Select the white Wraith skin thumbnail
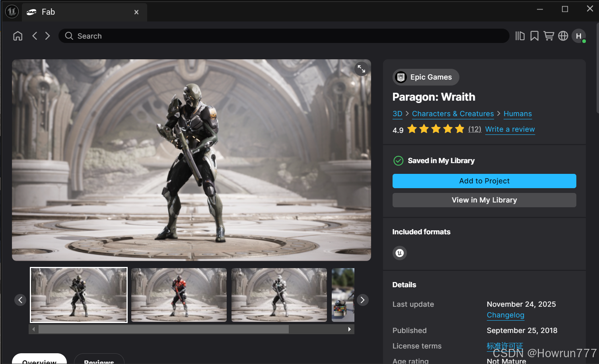The height and width of the screenshot is (364, 599). pyautogui.click(x=279, y=295)
